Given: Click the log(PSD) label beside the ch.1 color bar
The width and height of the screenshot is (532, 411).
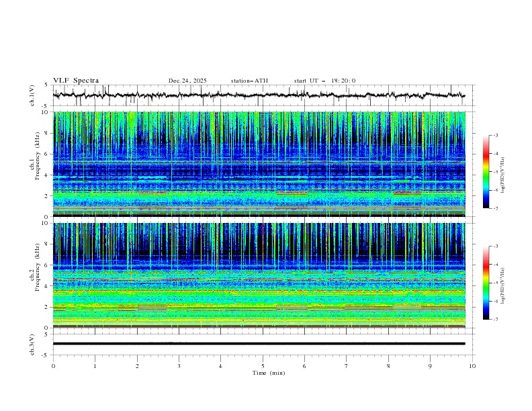Looking at the screenshot, I should coord(503,175).
